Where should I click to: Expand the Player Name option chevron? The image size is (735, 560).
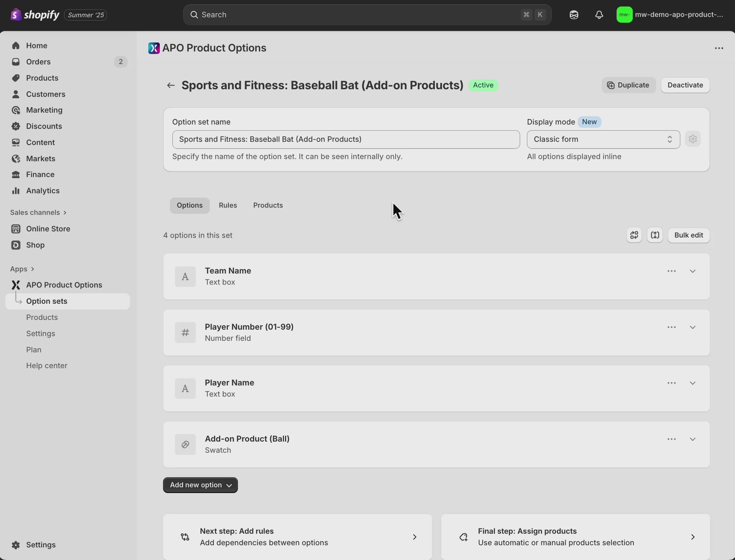tap(693, 383)
